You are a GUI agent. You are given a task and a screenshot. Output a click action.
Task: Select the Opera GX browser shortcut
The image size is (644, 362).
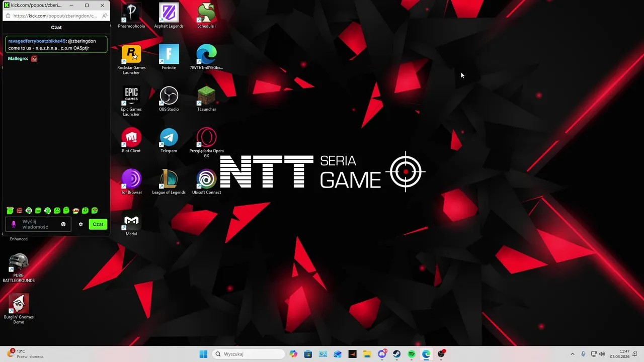(206, 143)
